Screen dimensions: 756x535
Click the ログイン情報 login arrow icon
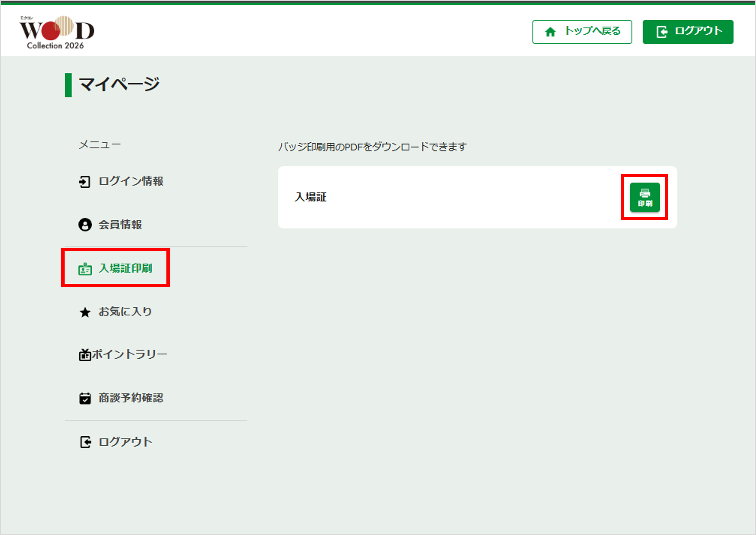[x=84, y=181]
